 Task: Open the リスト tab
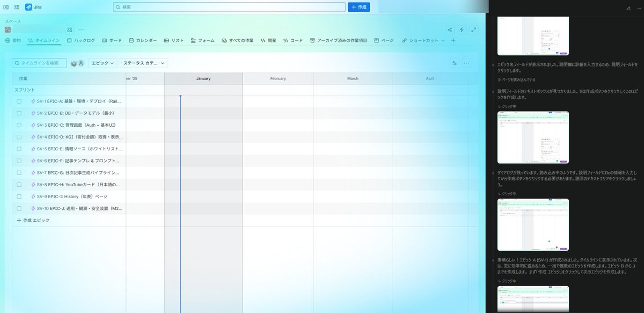click(x=174, y=40)
